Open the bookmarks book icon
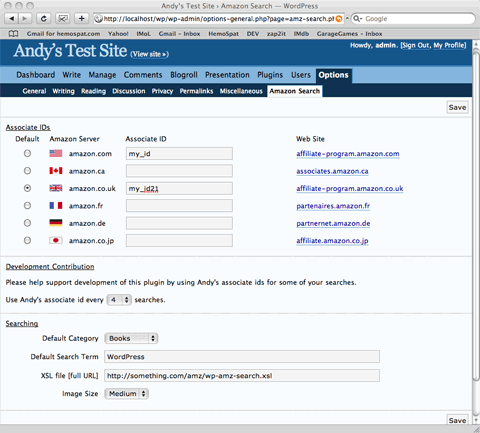The height and width of the screenshot is (433, 480). 13,34
